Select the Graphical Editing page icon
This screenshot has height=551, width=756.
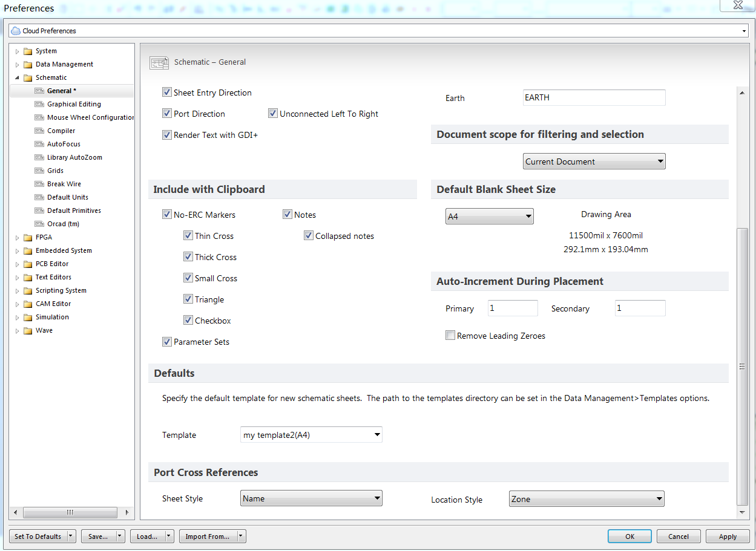39,104
